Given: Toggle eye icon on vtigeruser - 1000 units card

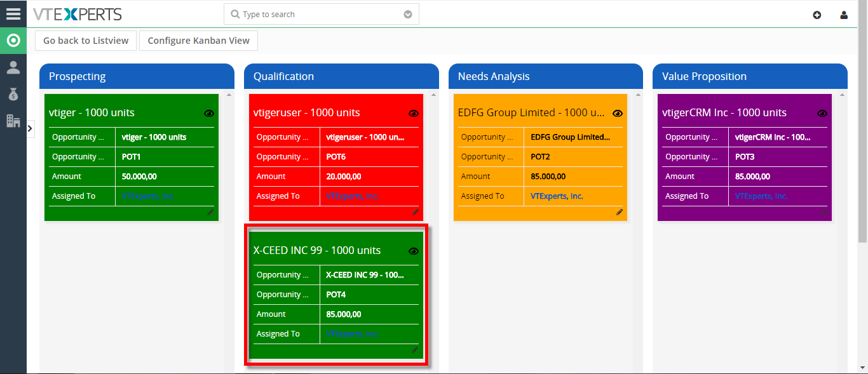Looking at the screenshot, I should pos(414,114).
